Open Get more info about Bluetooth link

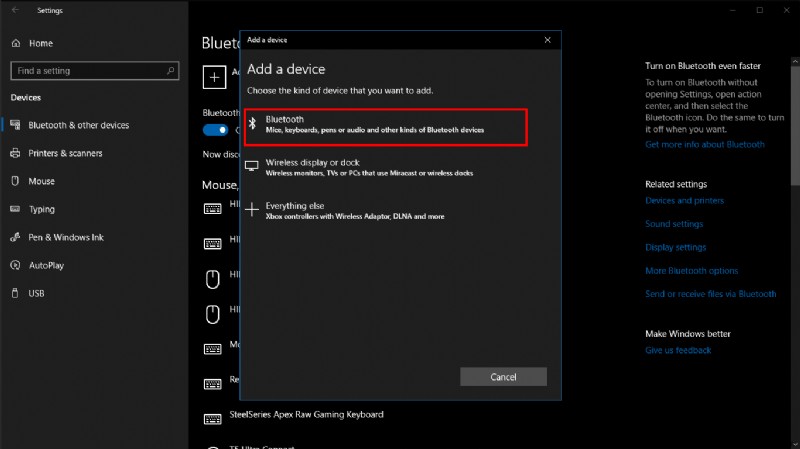(705, 144)
